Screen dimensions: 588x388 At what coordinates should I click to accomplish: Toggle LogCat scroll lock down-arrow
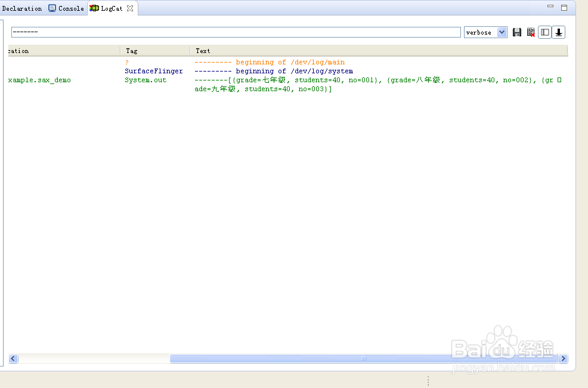pos(558,32)
